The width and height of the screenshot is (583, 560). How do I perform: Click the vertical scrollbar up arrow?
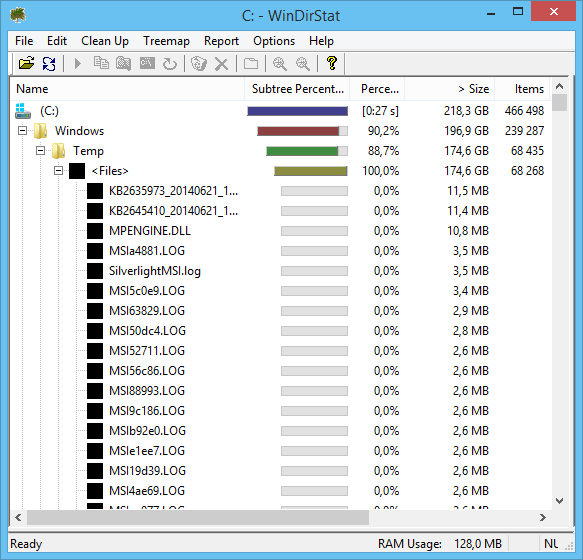(559, 87)
